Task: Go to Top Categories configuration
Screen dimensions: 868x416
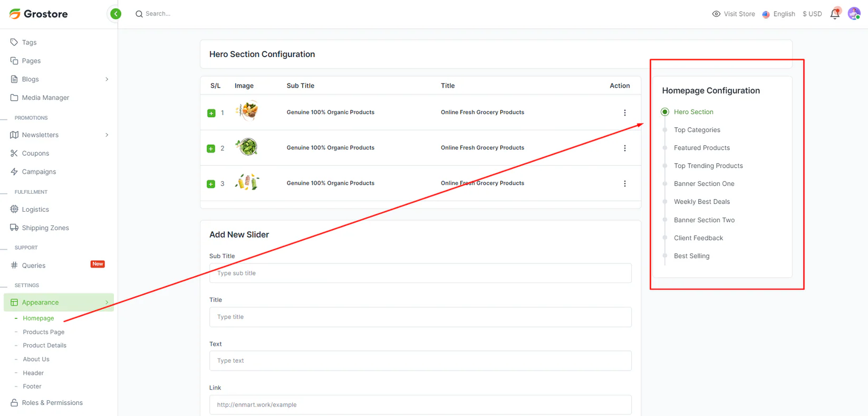Action: click(697, 130)
